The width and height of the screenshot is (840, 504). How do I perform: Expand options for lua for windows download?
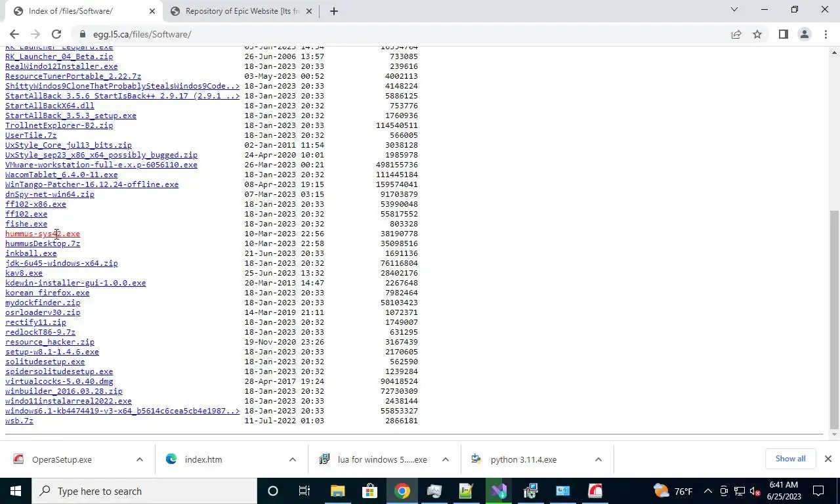pos(445,459)
